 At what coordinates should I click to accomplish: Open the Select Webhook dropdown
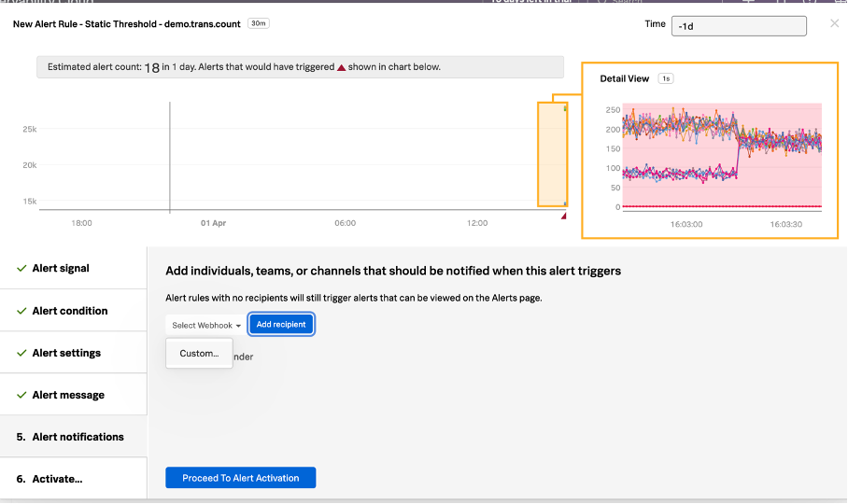[206, 325]
